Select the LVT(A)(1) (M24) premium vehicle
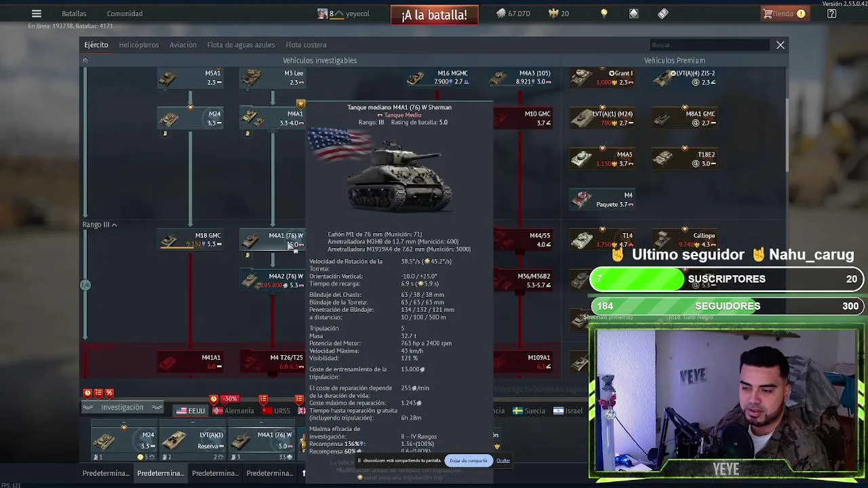 [602, 119]
